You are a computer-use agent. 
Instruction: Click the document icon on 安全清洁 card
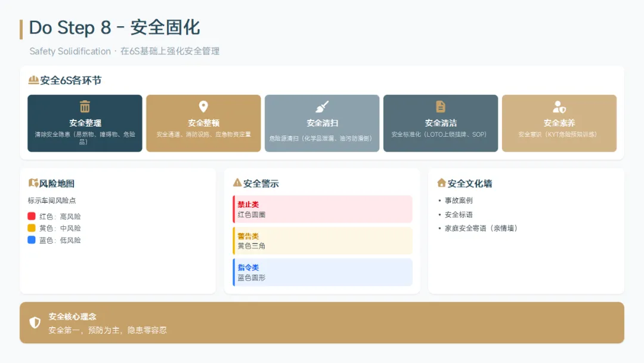coord(440,106)
